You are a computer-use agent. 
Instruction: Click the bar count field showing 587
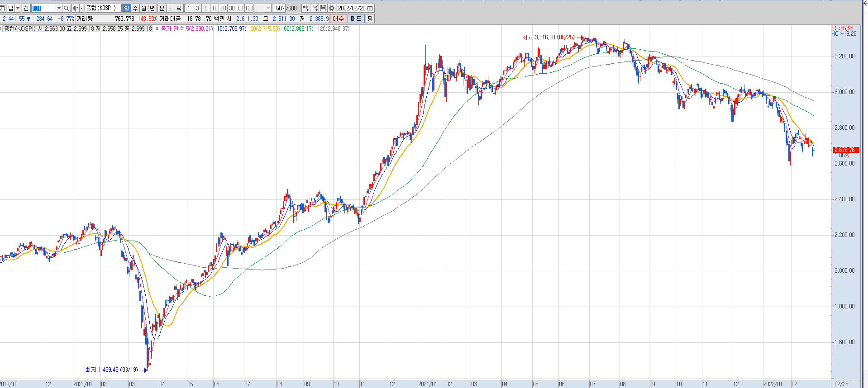(278, 8)
